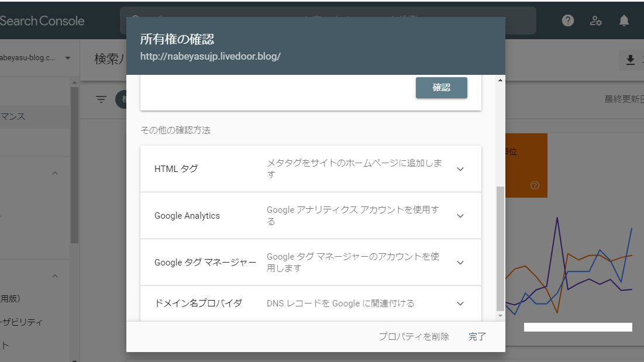Open the notifications bell icon

click(624, 20)
